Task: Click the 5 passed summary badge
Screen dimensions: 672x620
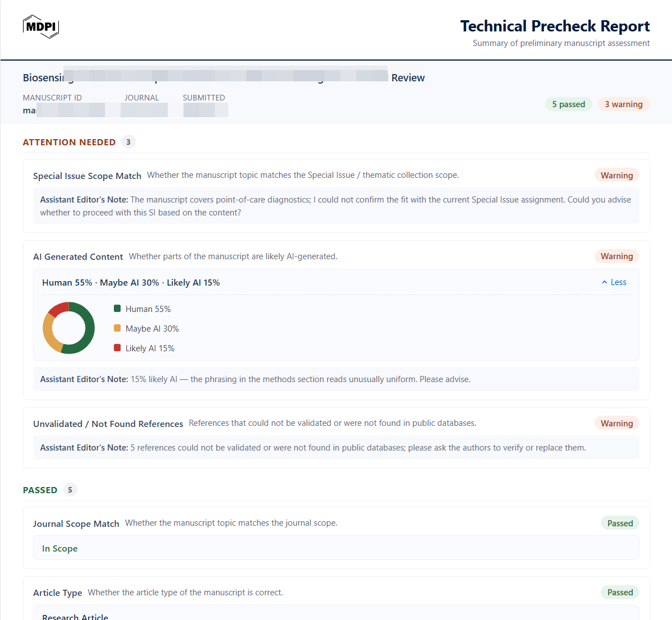Action: click(568, 104)
